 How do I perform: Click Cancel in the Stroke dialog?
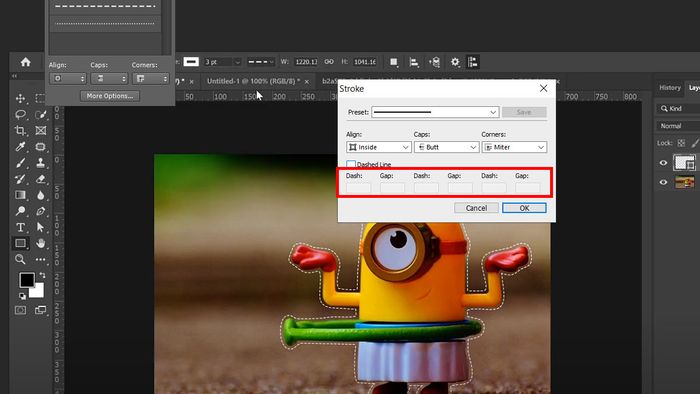point(476,208)
